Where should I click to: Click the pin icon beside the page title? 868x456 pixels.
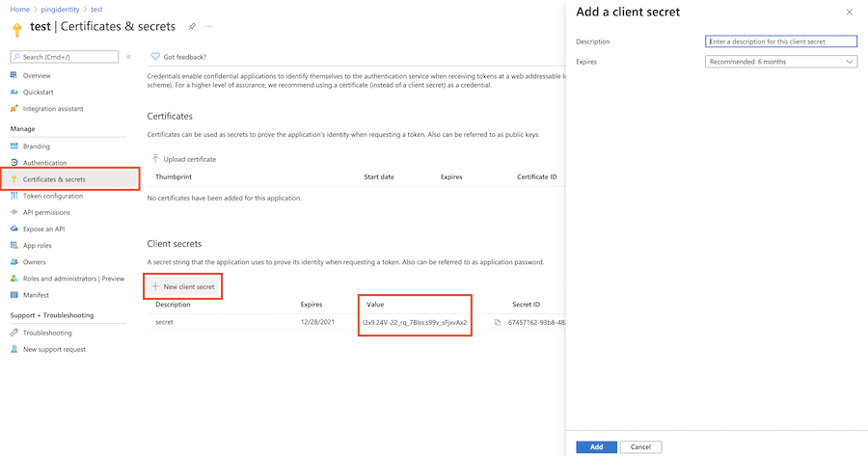pyautogui.click(x=192, y=26)
